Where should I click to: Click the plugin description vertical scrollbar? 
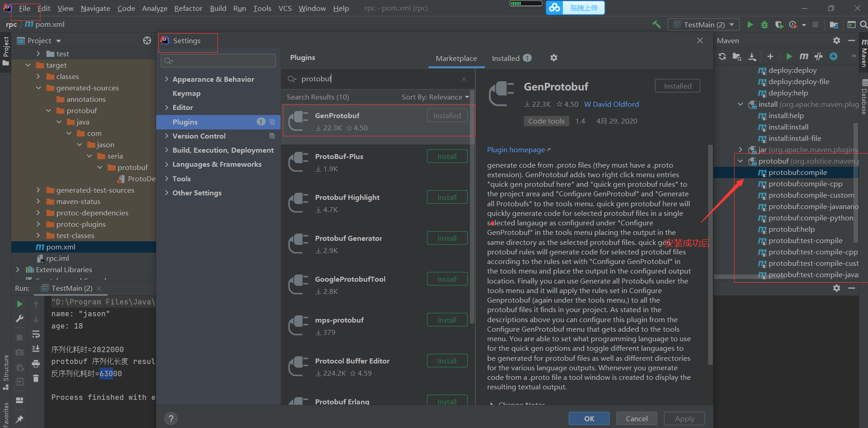coord(710,254)
